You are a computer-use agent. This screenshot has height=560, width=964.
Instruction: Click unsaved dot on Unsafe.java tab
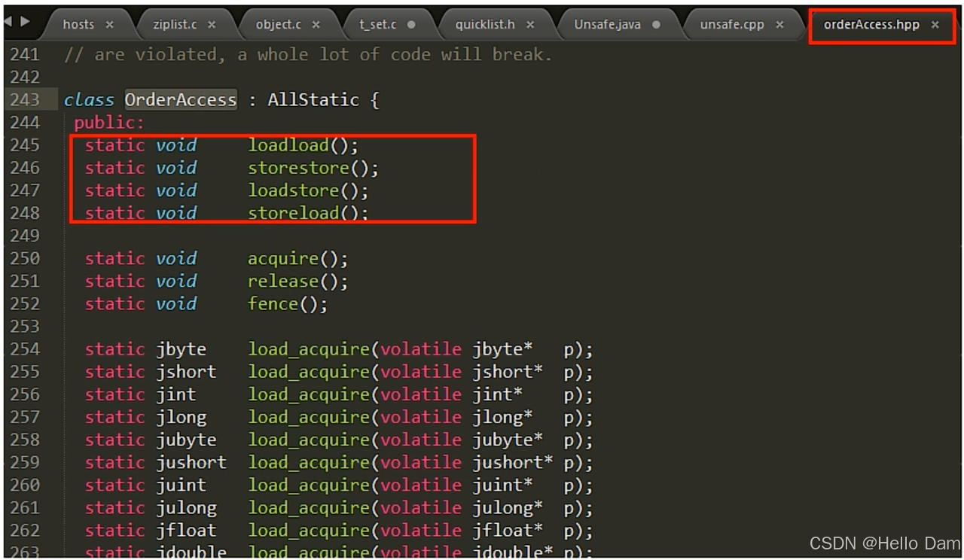pos(656,25)
